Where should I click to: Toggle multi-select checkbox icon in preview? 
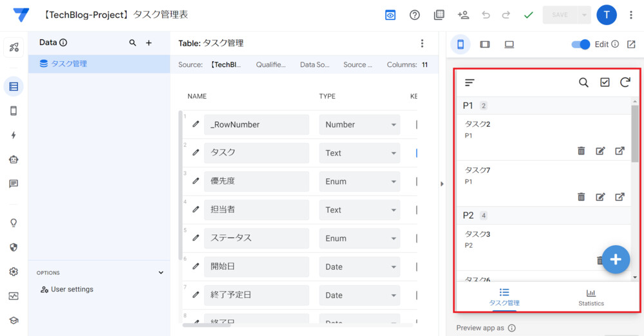tap(605, 82)
